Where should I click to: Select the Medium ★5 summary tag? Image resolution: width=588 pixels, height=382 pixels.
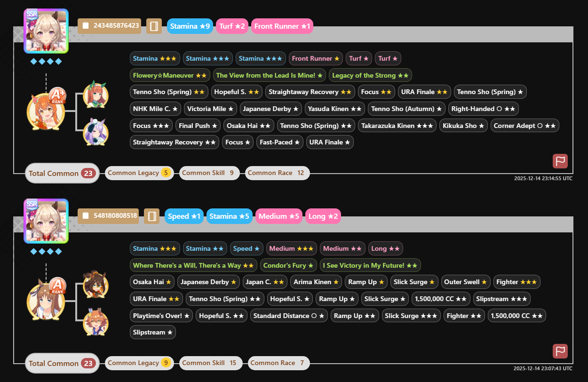[x=279, y=216]
